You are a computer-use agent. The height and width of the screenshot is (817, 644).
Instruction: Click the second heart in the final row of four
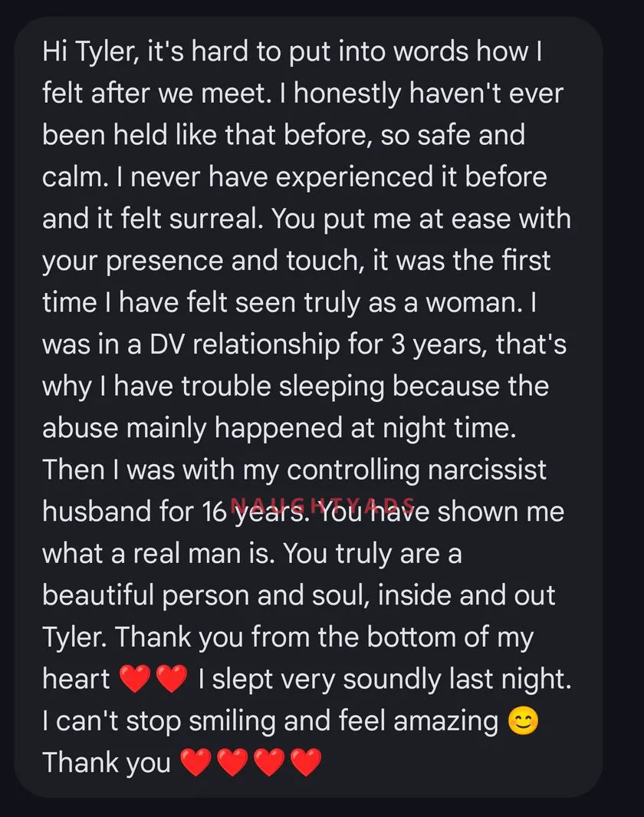[232, 763]
